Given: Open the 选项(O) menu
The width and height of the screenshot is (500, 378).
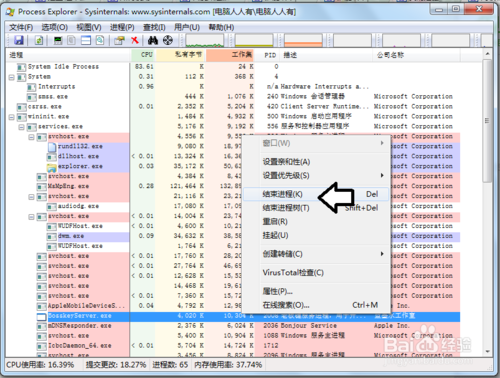Looking at the screenshot, I should (54, 27).
